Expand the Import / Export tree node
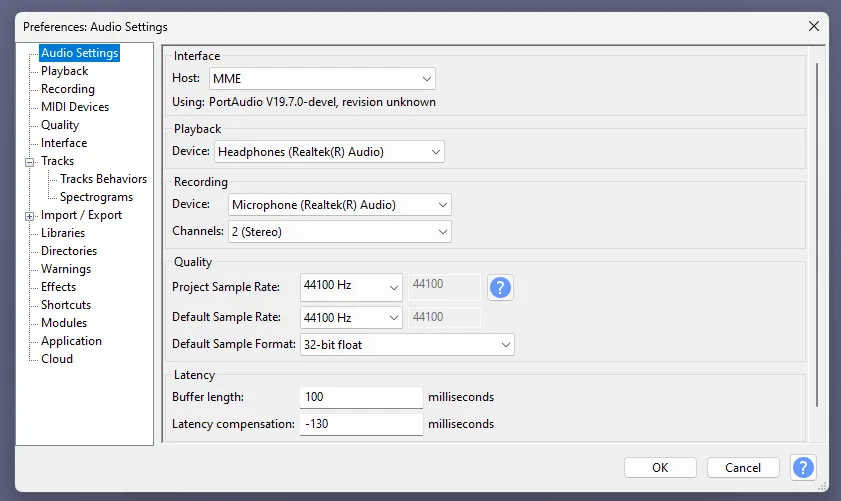Viewport: 841px width, 501px height. click(x=31, y=215)
